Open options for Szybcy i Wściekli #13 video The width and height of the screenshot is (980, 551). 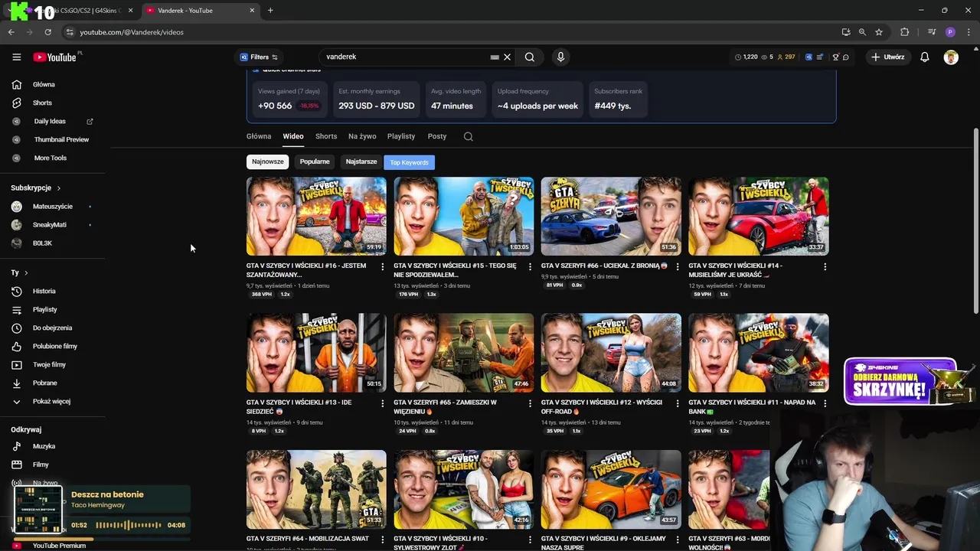tap(383, 403)
